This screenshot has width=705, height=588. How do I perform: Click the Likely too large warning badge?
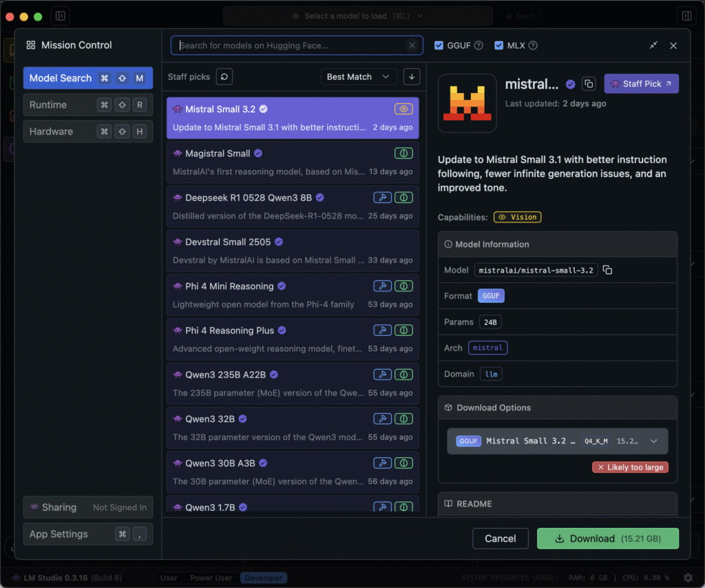[x=631, y=468]
